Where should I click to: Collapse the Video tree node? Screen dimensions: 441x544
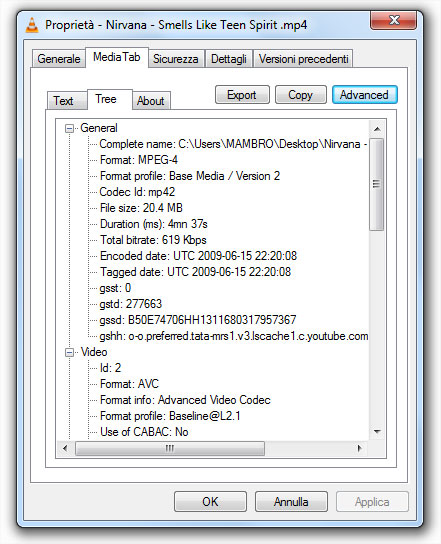click(69, 352)
